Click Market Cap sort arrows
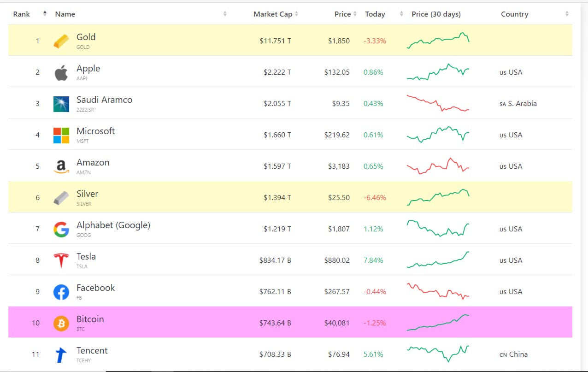Screen dimensions: 588x372 click(x=296, y=14)
